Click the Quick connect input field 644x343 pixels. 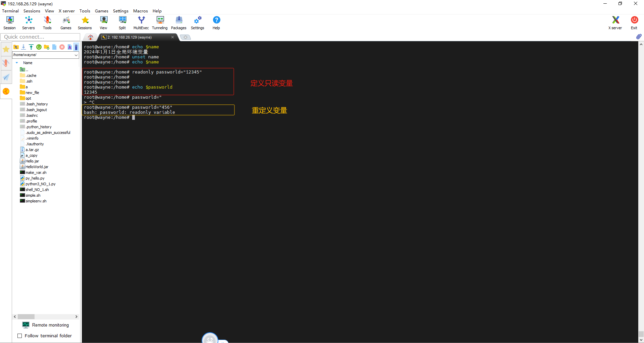[x=40, y=37]
